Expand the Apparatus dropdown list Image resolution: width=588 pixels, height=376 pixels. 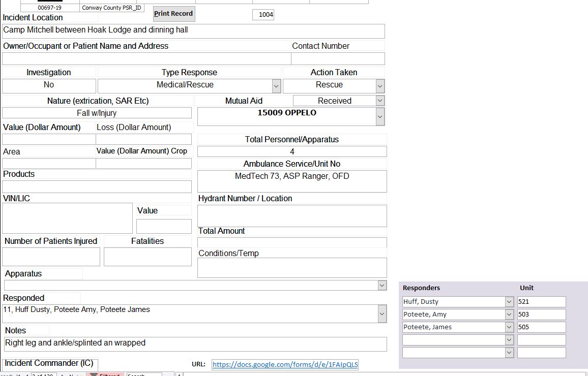coord(382,286)
